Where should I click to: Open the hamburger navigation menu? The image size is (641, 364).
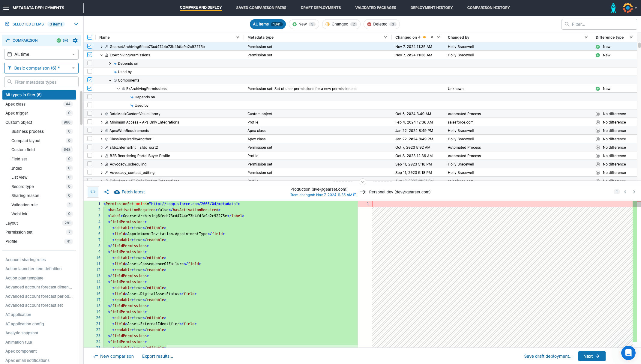[x=6, y=8]
